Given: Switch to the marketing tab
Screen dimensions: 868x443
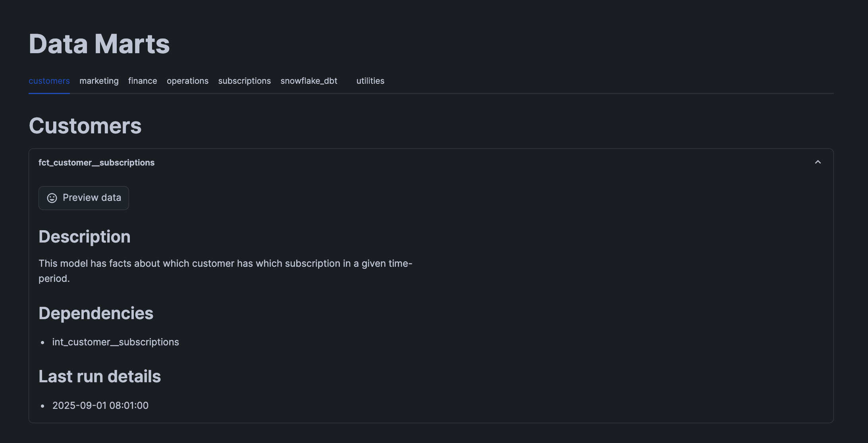Looking at the screenshot, I should [x=99, y=81].
